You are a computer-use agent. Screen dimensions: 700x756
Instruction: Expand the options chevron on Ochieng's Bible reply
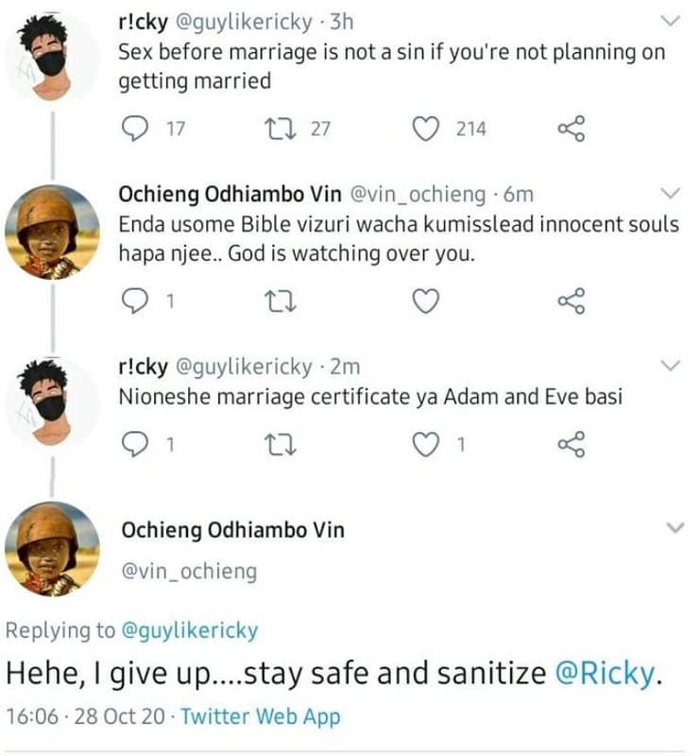click(x=669, y=192)
